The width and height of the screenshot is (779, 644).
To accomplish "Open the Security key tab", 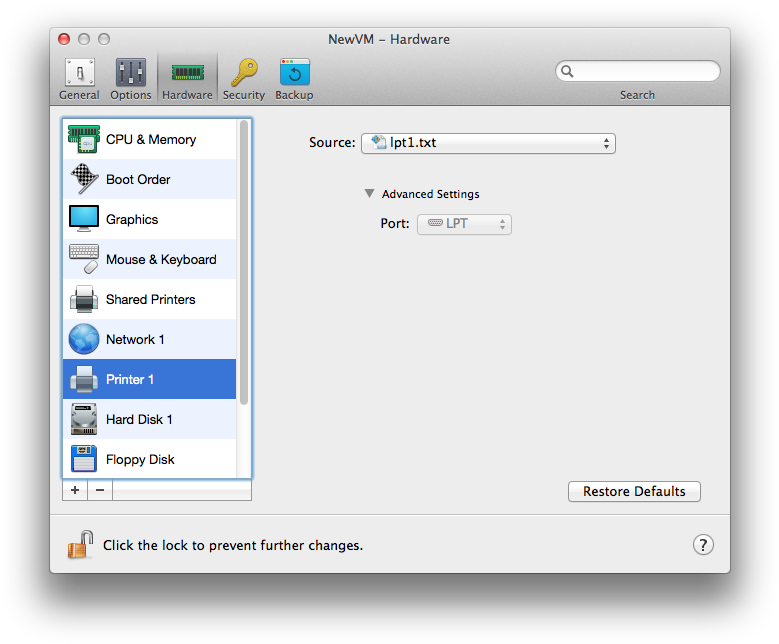I will [243, 79].
